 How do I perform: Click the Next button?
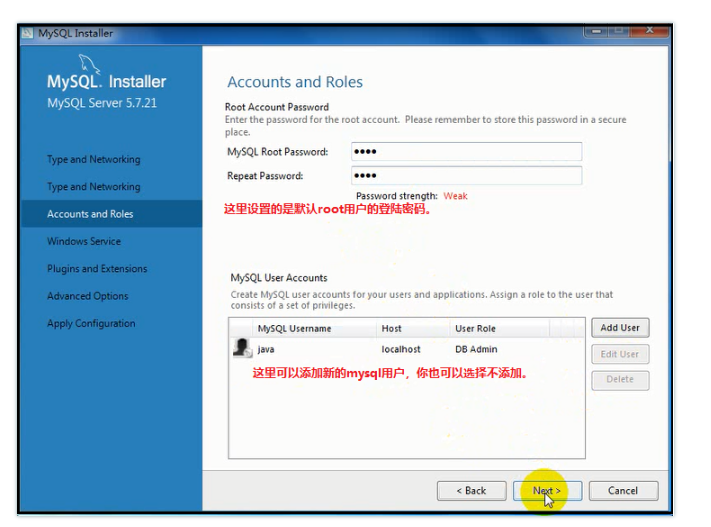click(x=547, y=491)
